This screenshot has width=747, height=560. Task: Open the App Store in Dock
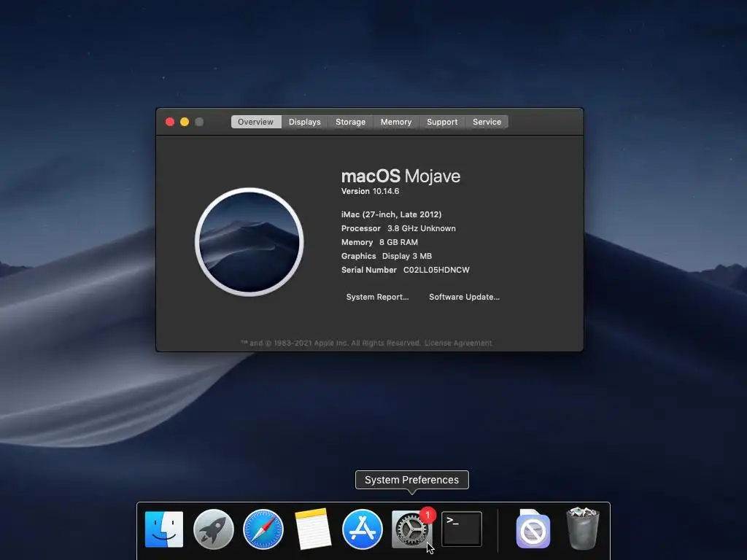[362, 529]
